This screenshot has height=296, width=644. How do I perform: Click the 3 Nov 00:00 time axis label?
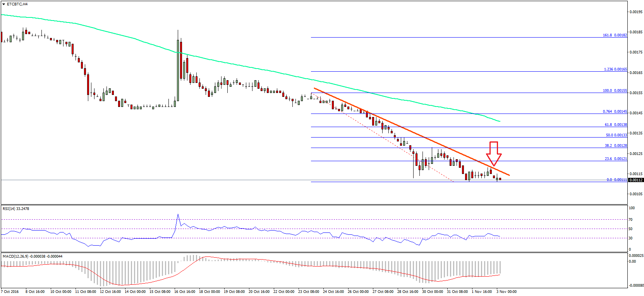tap(506, 292)
